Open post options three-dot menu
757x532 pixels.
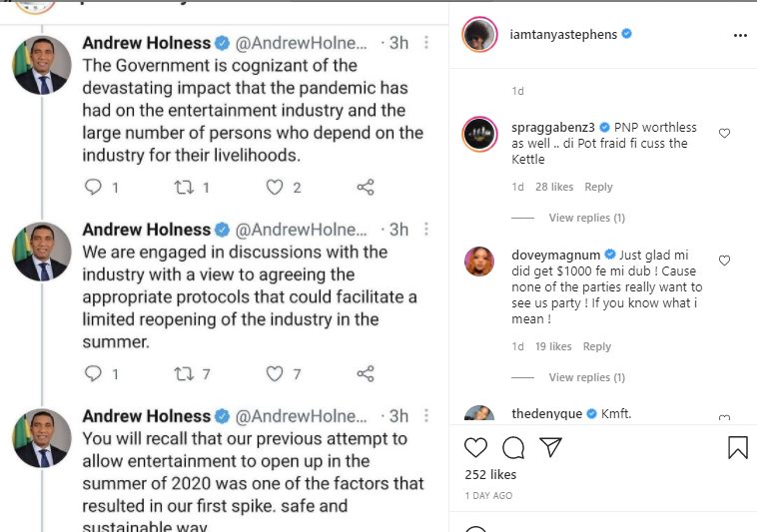pos(740,35)
